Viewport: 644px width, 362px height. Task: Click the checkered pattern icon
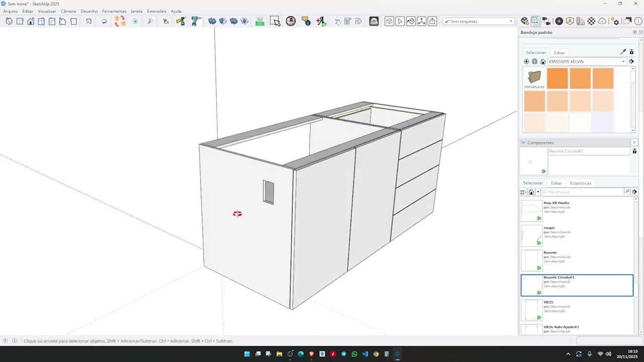click(591, 21)
